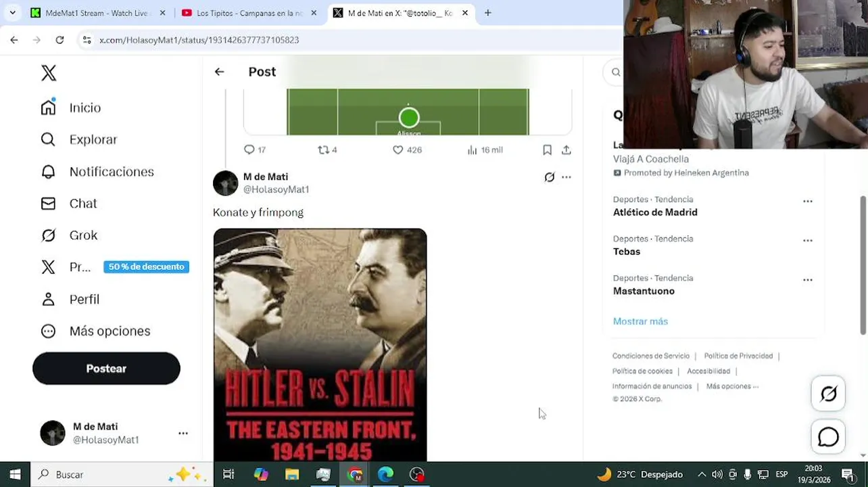This screenshot has width=868, height=487.
Task: Open Grok in the sidebar
Action: [69, 235]
